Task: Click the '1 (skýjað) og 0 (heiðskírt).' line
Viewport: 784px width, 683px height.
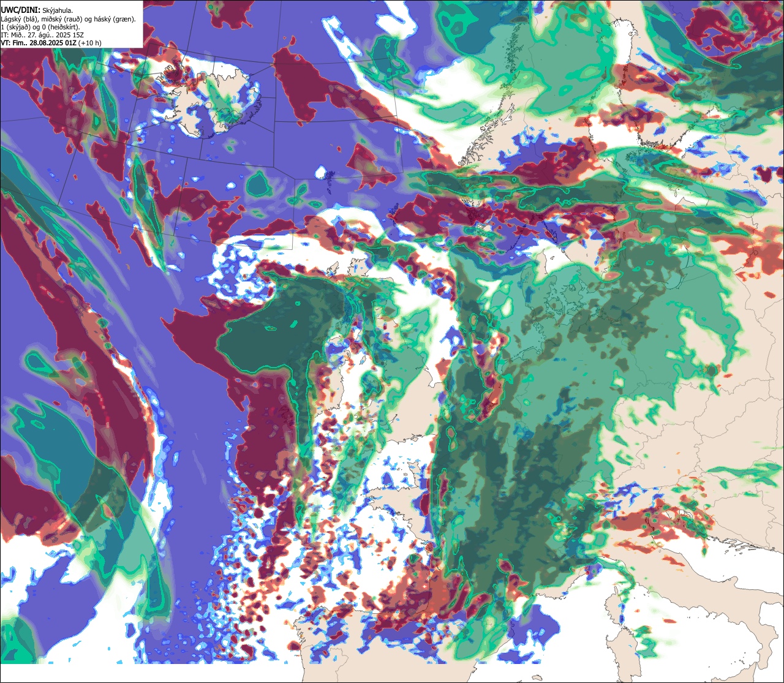Action: point(40,27)
